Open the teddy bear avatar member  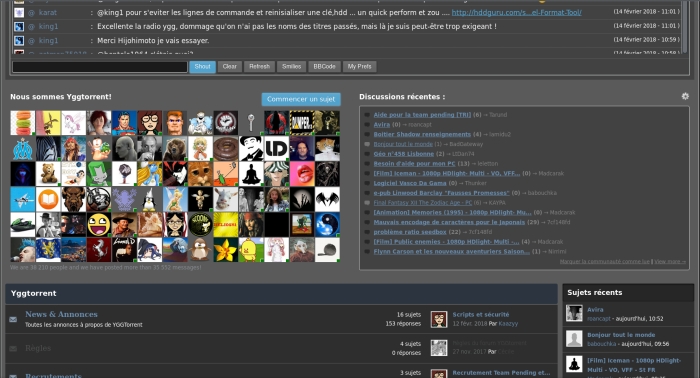point(48,174)
